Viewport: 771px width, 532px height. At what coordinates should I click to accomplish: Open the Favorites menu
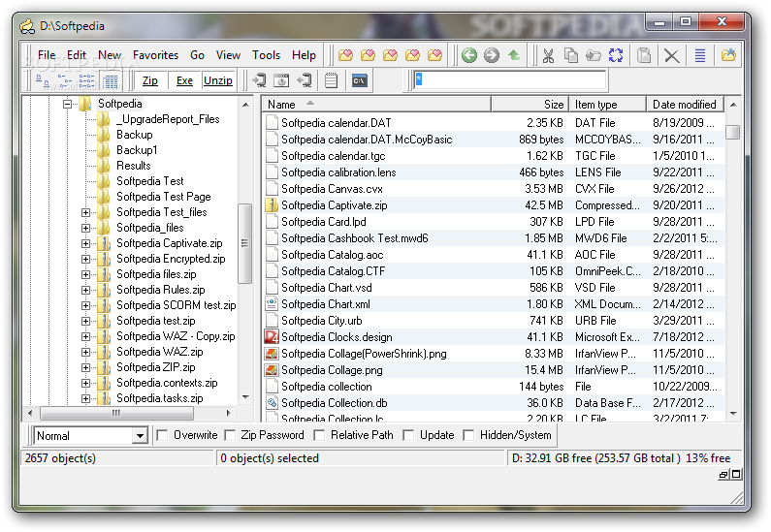pyautogui.click(x=155, y=55)
